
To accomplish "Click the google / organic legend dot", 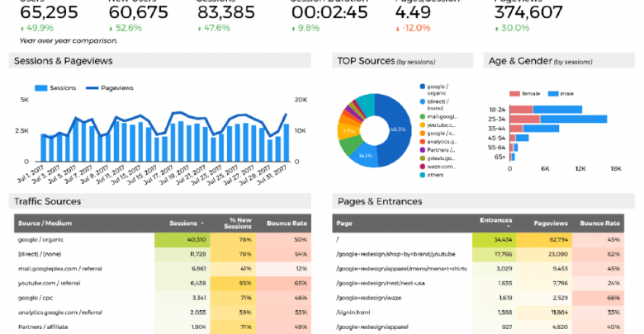I will (x=422, y=87).
